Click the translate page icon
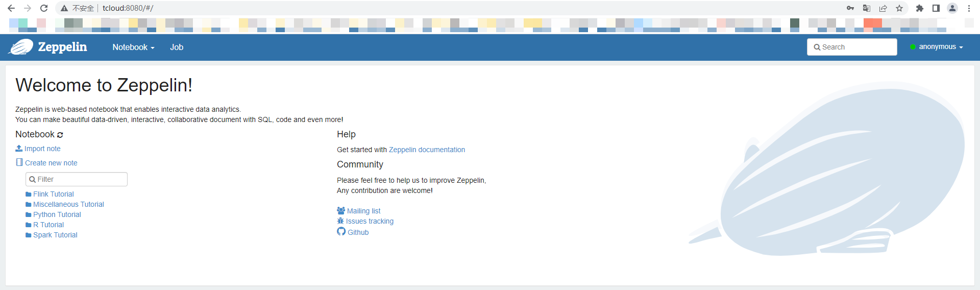980x290 pixels. click(x=867, y=8)
